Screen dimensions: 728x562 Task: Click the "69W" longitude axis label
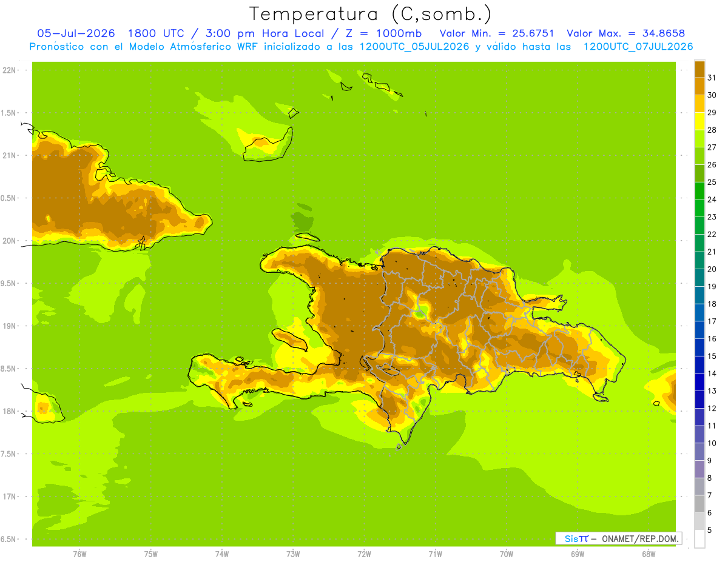click(x=578, y=554)
